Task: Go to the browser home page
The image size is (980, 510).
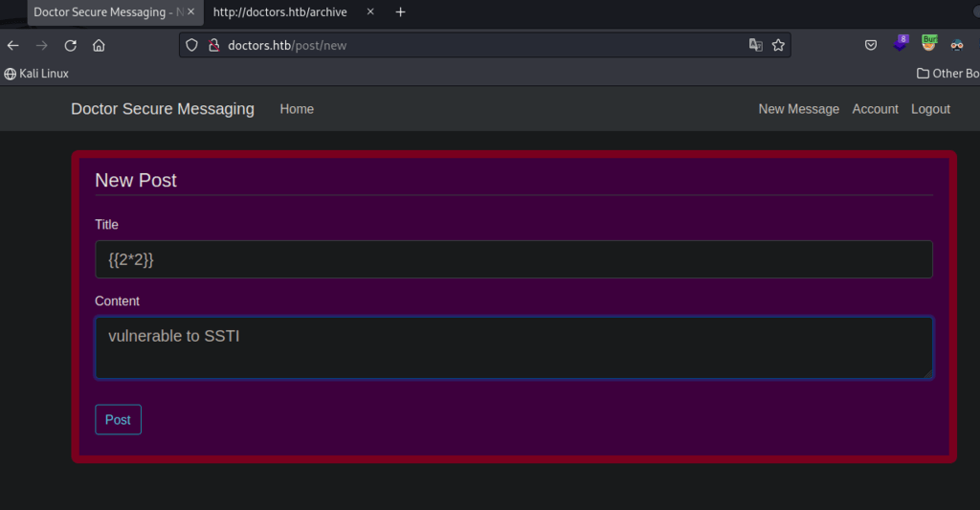Action: [x=99, y=45]
